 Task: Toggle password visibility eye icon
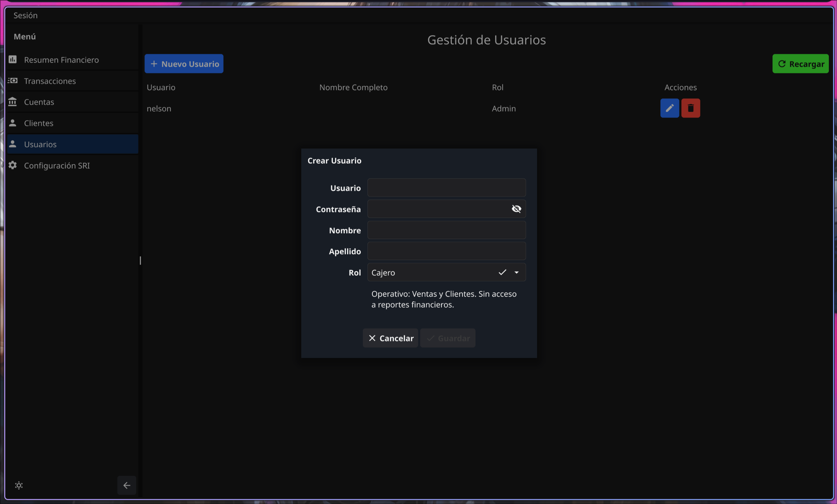(x=516, y=209)
